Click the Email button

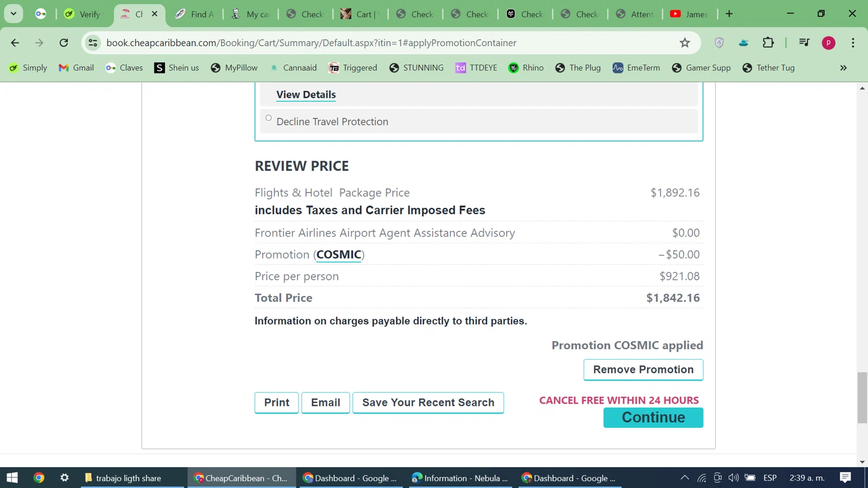click(326, 402)
